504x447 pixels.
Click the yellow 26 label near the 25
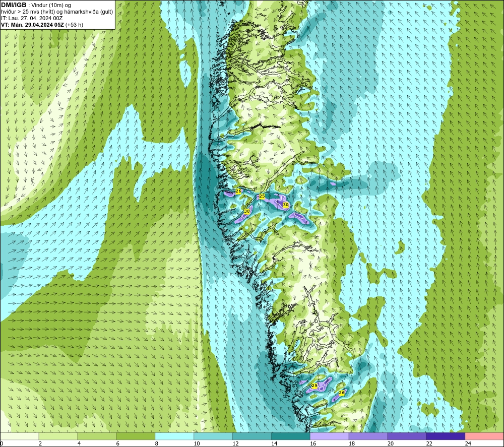[x=238, y=191]
